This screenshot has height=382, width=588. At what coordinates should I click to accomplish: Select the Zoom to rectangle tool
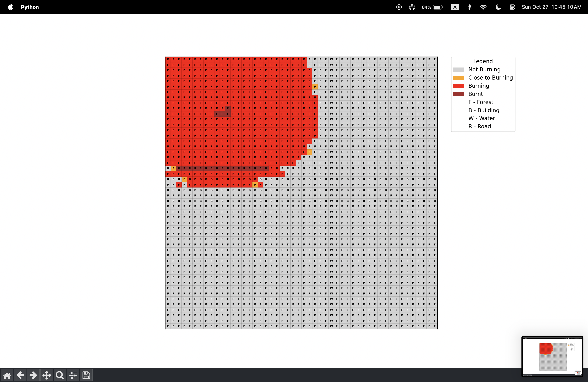pyautogui.click(x=60, y=375)
